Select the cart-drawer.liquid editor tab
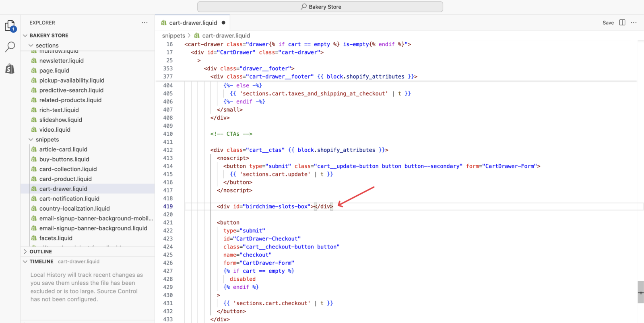 pos(193,23)
